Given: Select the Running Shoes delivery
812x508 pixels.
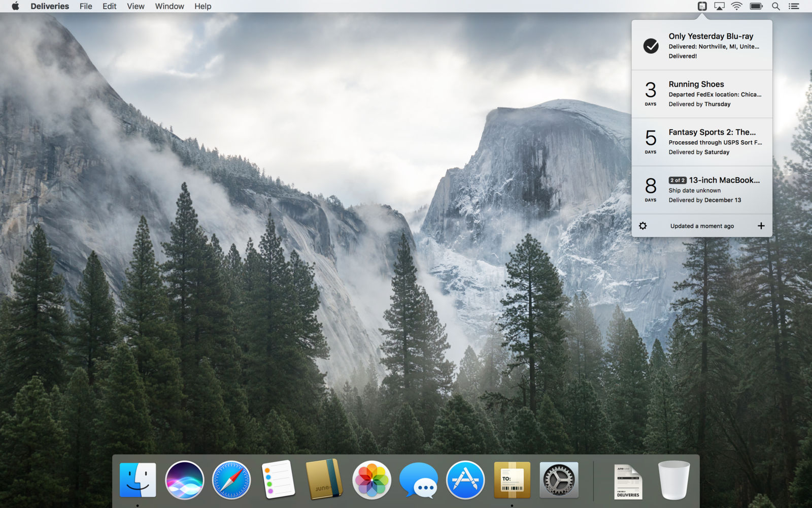Looking at the screenshot, I should 702,94.
